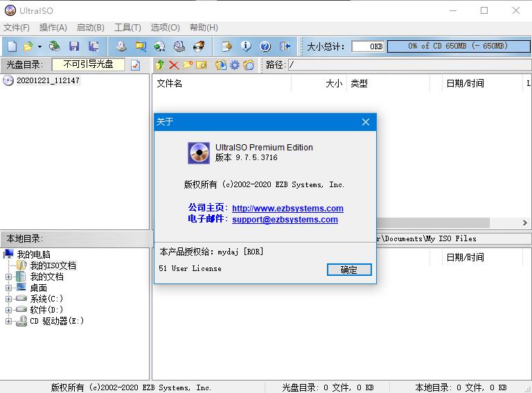Open the 选项(O) menu

tap(165, 28)
